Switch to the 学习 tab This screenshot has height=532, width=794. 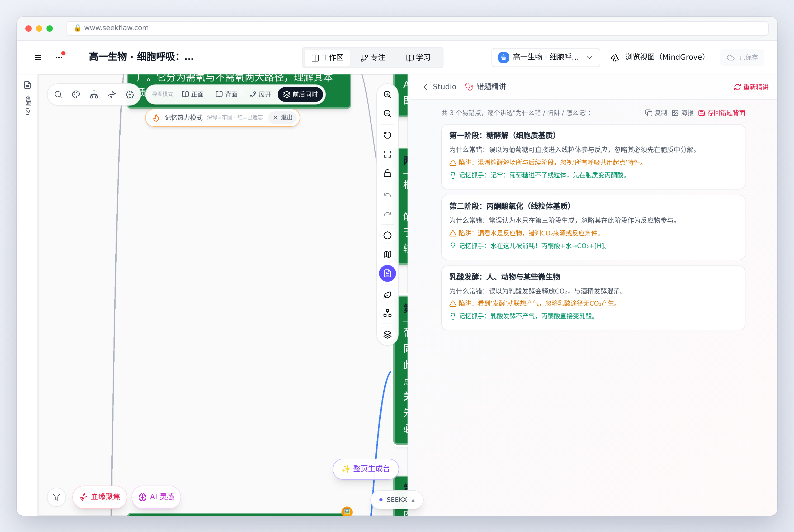pyautogui.click(x=418, y=58)
